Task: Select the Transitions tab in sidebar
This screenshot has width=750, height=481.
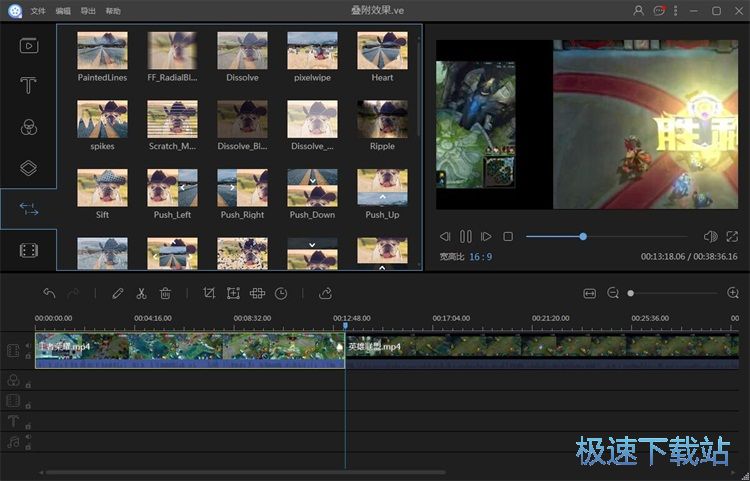Action: (x=29, y=209)
